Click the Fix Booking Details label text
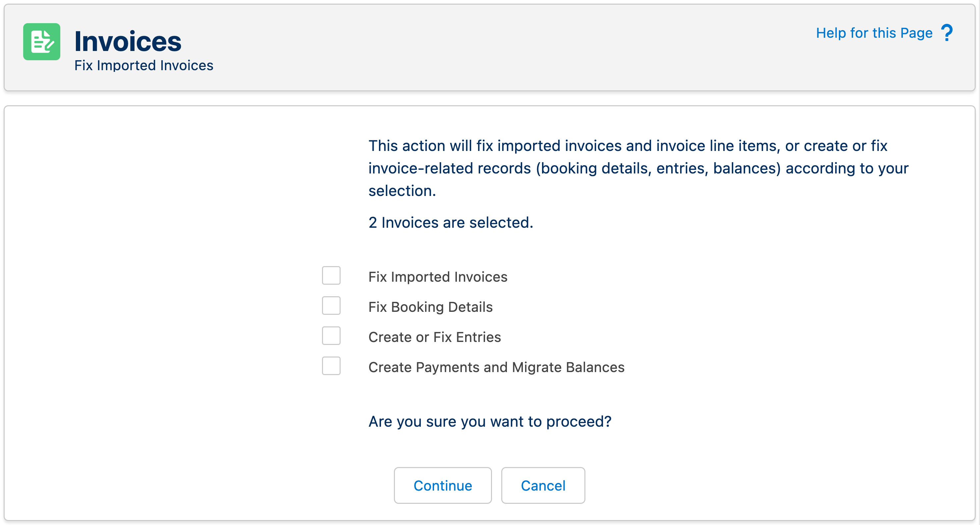Image resolution: width=980 pixels, height=525 pixels. tap(430, 307)
